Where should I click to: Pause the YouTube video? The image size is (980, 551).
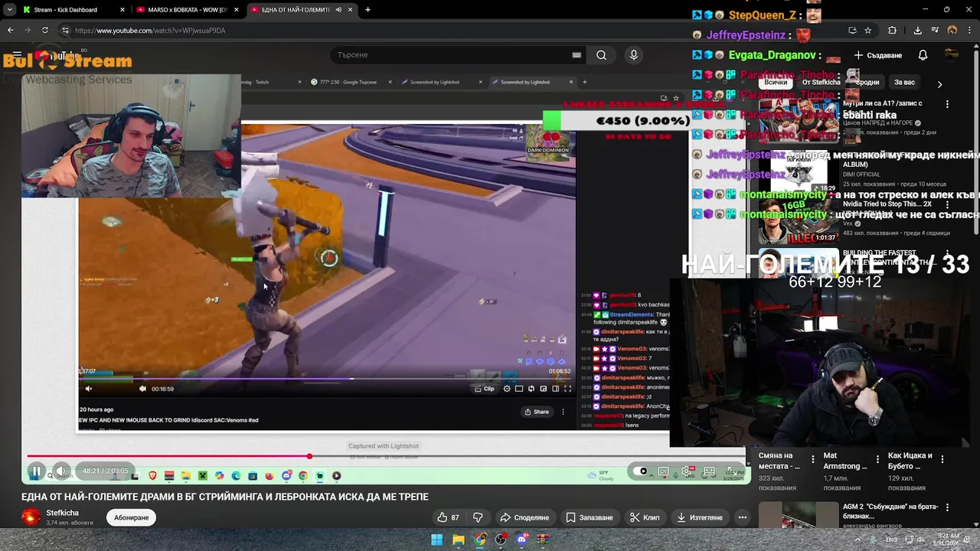[36, 471]
